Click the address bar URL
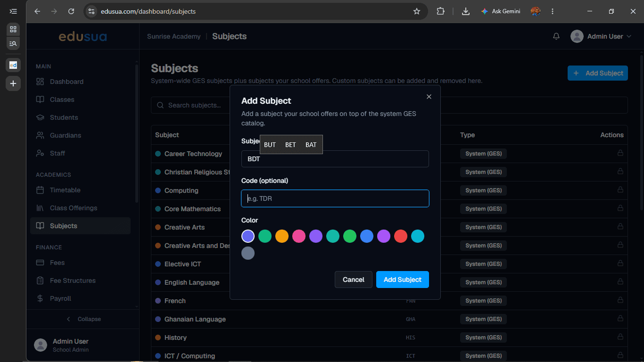The width and height of the screenshot is (644, 362). (x=148, y=11)
